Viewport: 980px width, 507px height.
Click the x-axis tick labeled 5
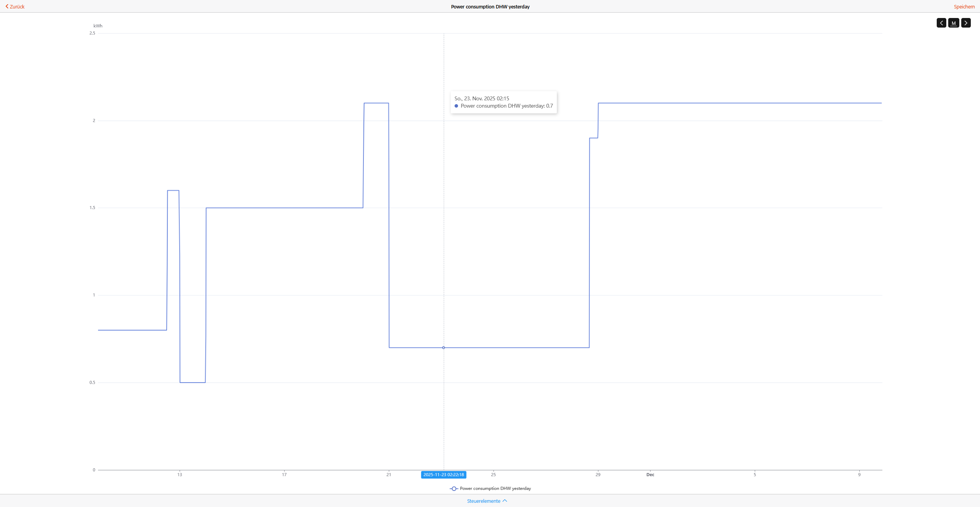(x=755, y=474)
